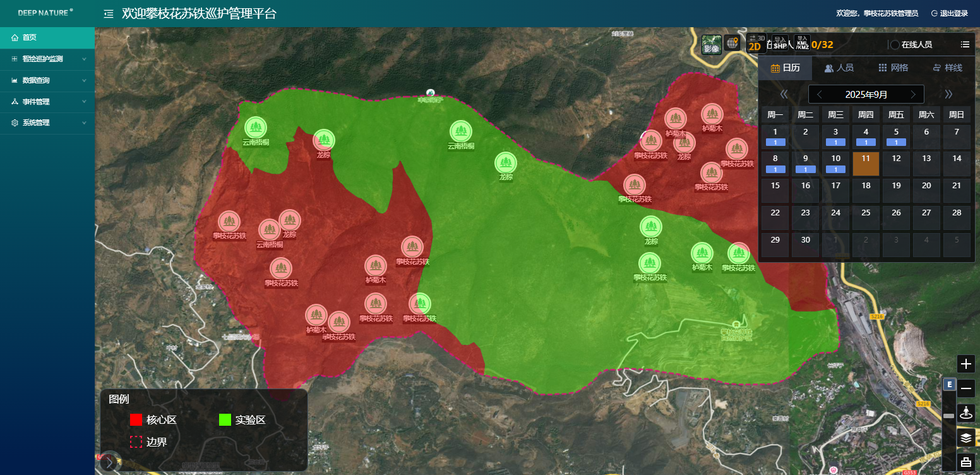Expand the 系统管理 sidebar menu
980x475 pixels.
click(47, 123)
